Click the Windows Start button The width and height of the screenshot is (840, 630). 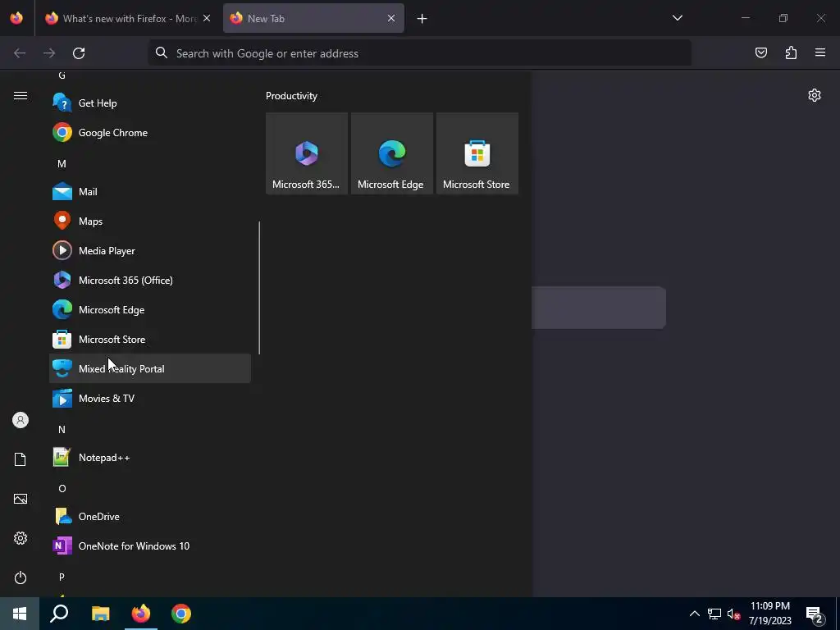(x=20, y=614)
